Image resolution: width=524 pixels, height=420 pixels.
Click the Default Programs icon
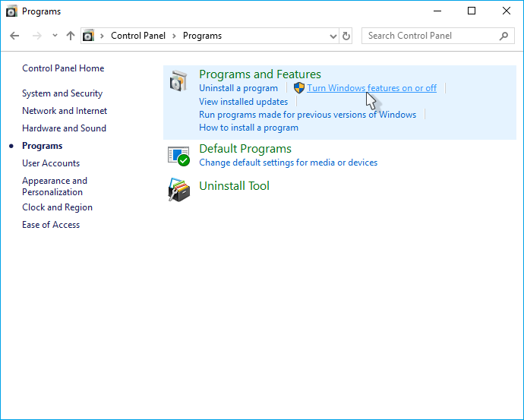coord(178,155)
